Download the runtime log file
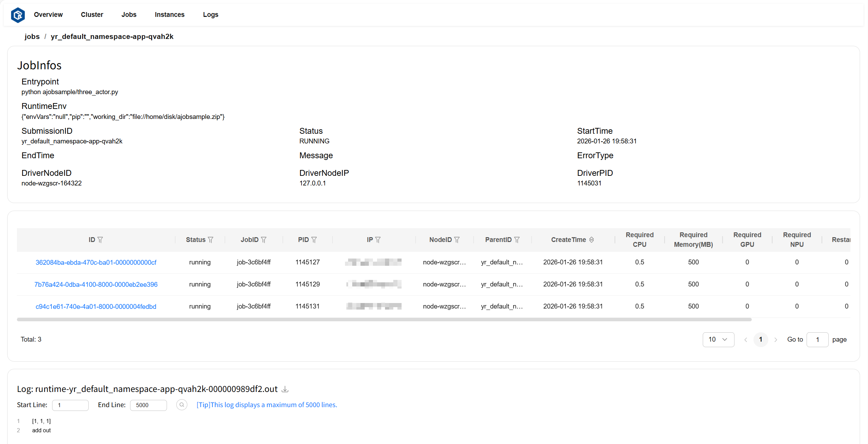This screenshot has height=444, width=868. click(x=285, y=389)
